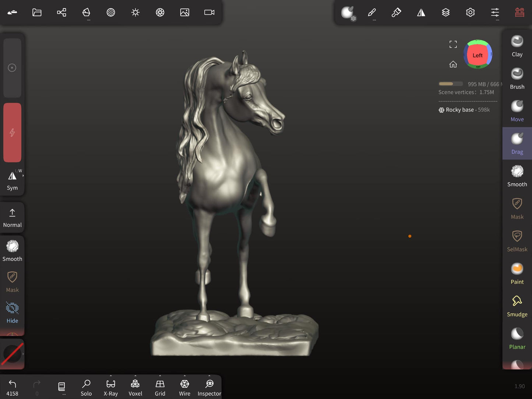Screen dimensions: 532x399
Task: Expand the Sym symmetry options arrow
Action: tap(23, 176)
